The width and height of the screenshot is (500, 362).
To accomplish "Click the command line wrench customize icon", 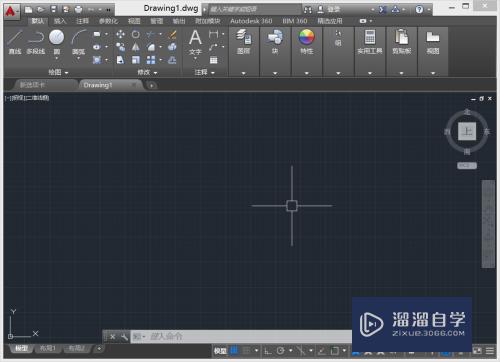I will 124,337.
